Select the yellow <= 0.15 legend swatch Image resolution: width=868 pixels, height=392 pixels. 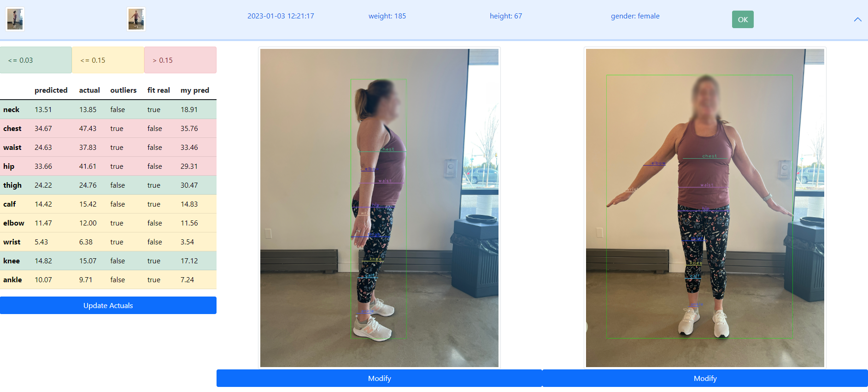pos(108,60)
